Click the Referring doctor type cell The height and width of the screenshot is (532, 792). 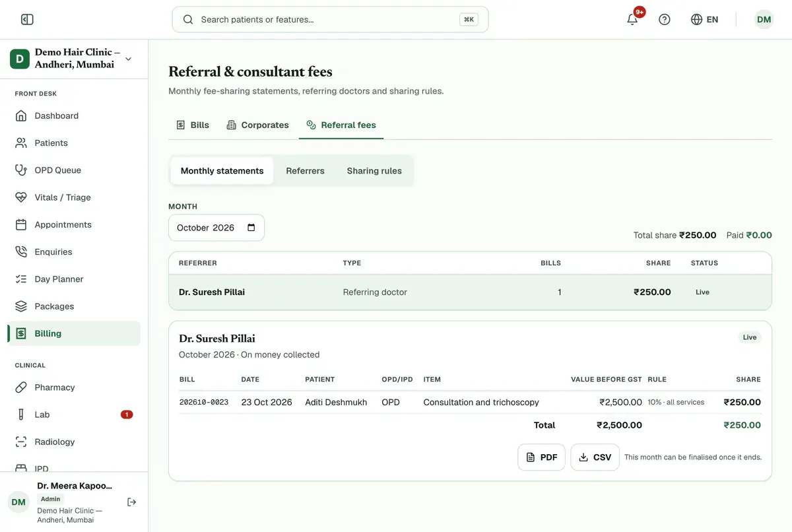(x=375, y=292)
